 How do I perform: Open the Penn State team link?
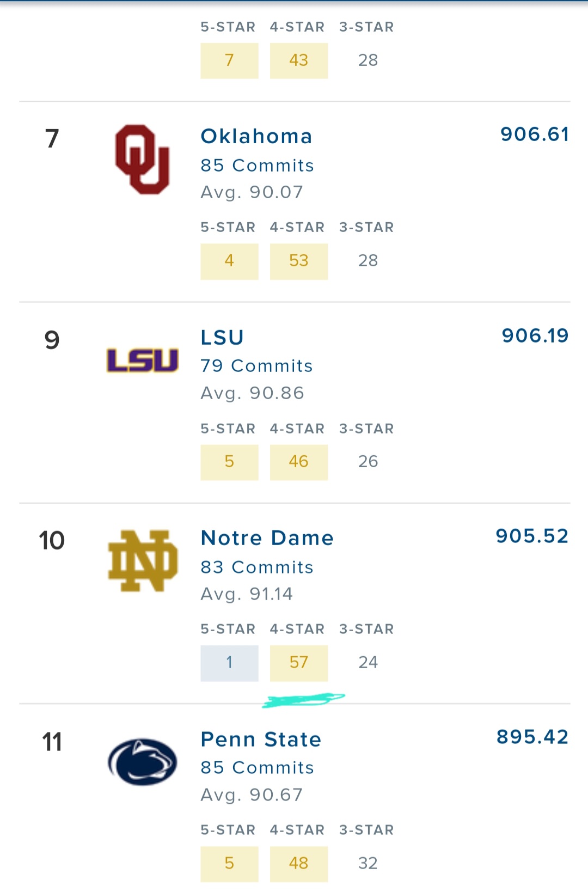261,740
